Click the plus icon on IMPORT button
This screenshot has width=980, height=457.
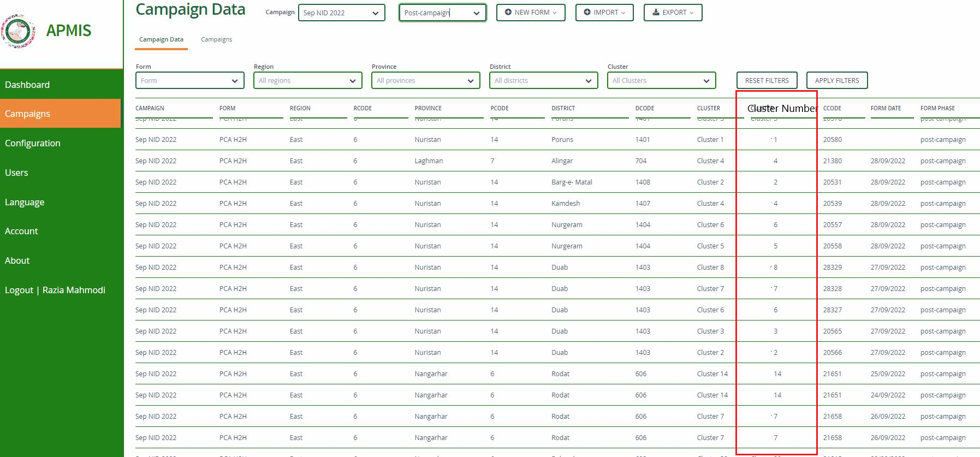pos(587,12)
